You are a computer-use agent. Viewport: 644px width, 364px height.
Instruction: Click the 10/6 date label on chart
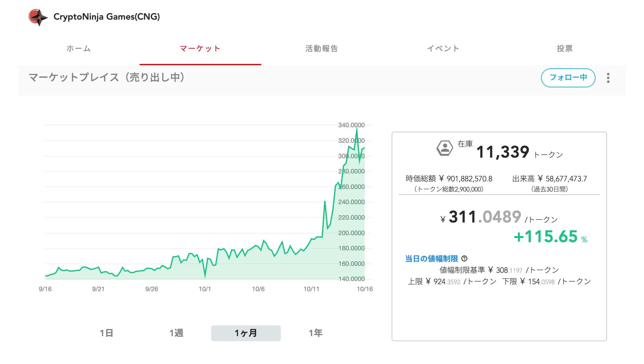tap(258, 289)
